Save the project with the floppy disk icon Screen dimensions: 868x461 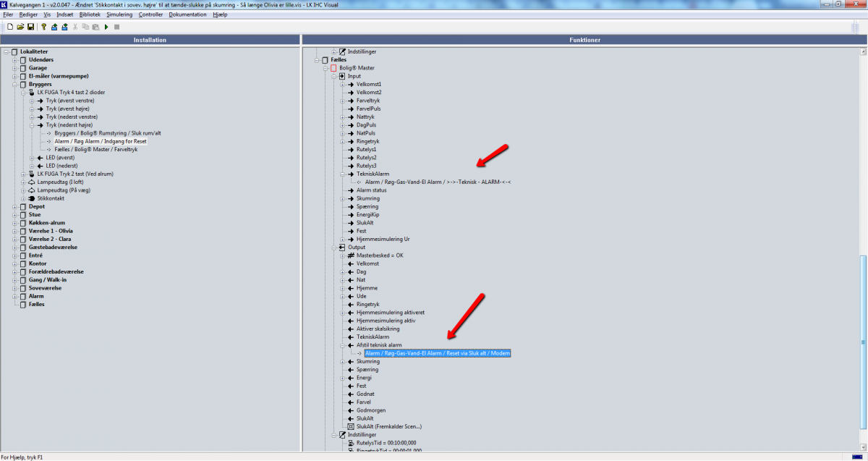pos(30,27)
